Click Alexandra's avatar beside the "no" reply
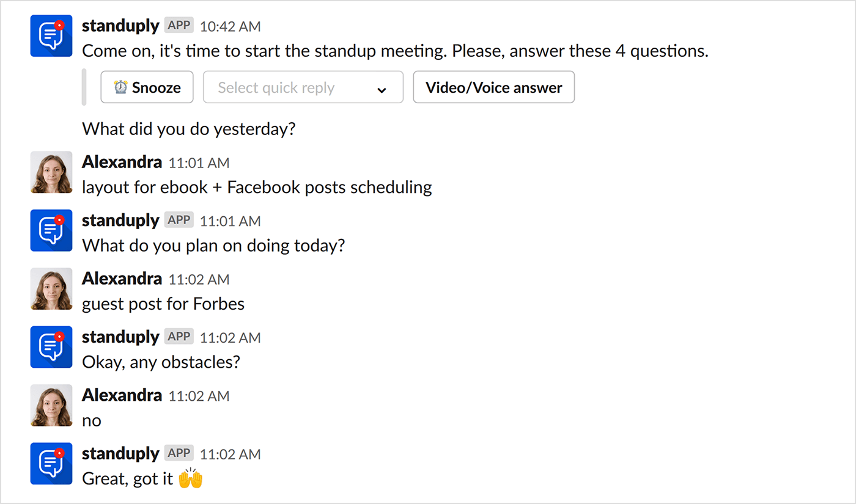The height and width of the screenshot is (504, 856). 51,405
